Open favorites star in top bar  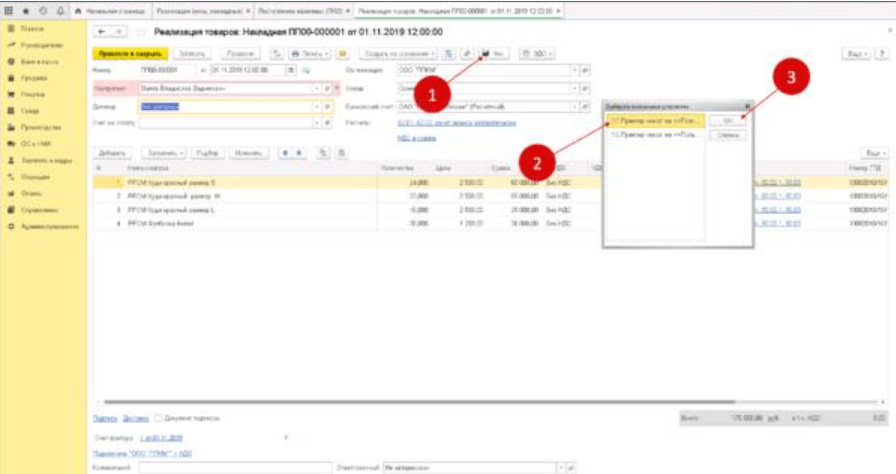26,11
